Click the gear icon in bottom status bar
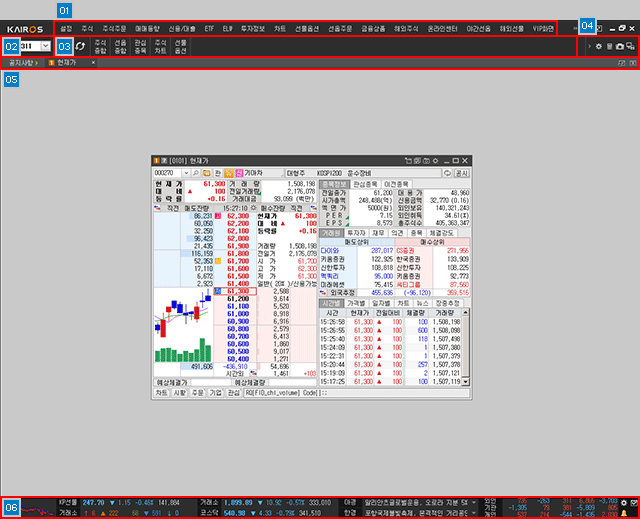The image size is (640, 519). pos(624,503)
